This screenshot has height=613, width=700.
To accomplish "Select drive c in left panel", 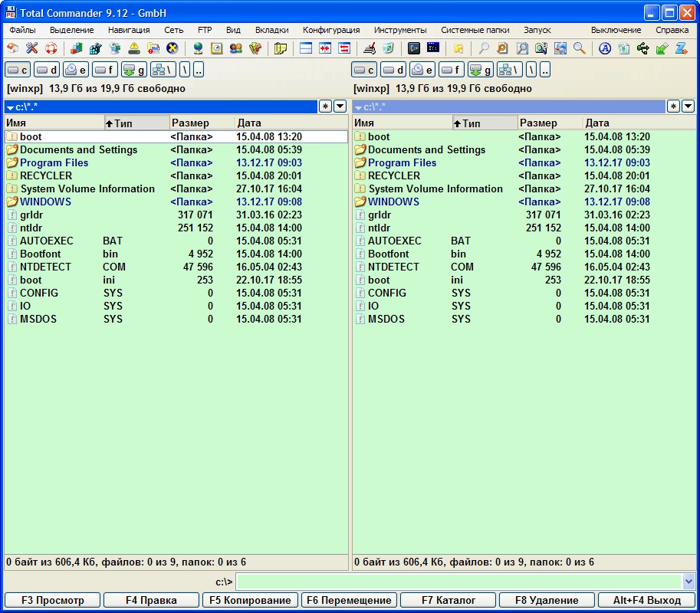I will coord(18,70).
